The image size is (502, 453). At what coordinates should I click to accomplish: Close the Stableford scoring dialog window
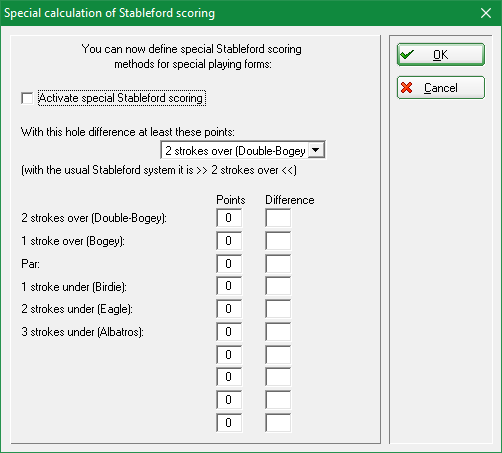click(x=486, y=13)
